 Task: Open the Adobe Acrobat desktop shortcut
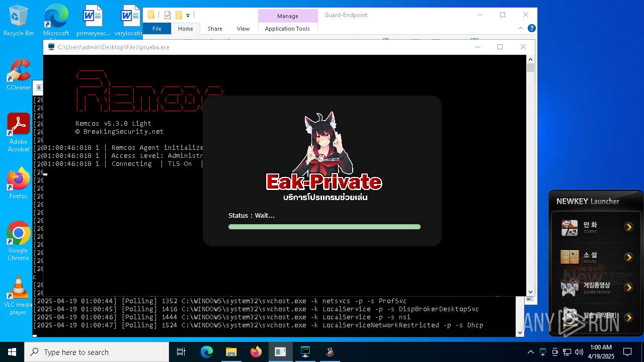(19, 133)
